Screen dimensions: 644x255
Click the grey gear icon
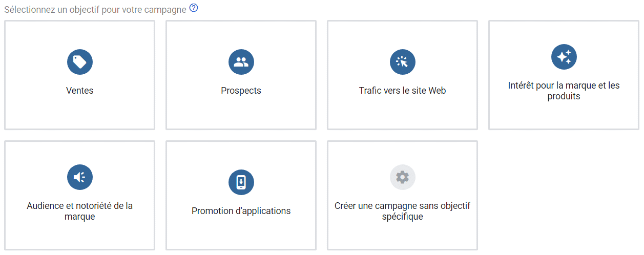pyautogui.click(x=402, y=177)
